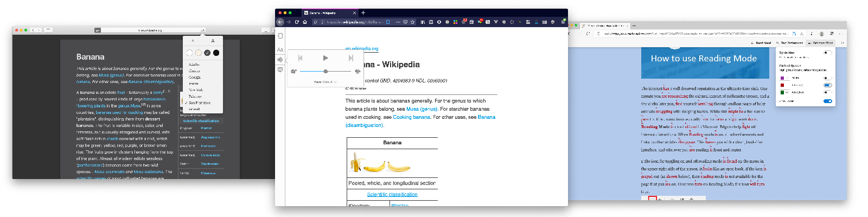Open the Firefox hamburger menu
Image resolution: width=868 pixels, height=217 pixels.
[563, 22]
